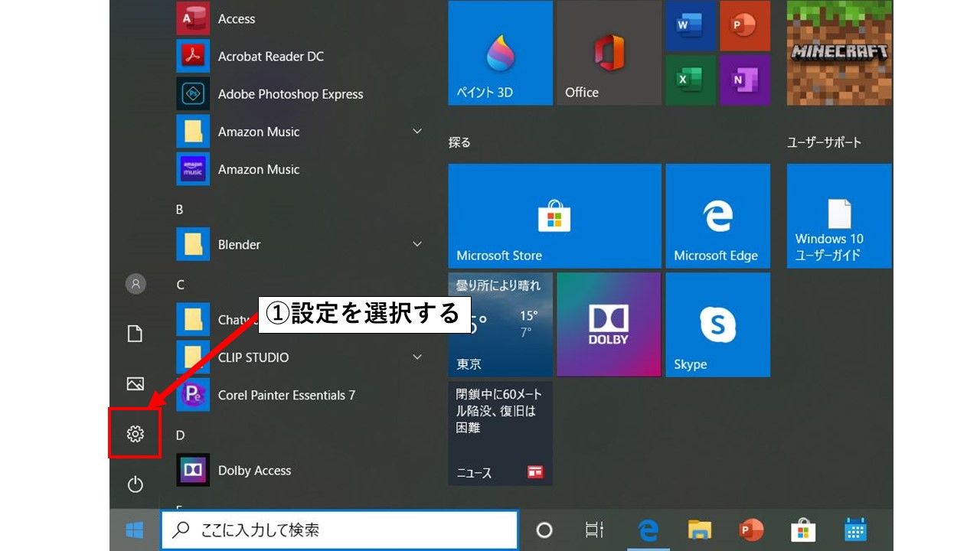Click the taskbar search box
Viewport: 980px width, 551px height.
340,530
